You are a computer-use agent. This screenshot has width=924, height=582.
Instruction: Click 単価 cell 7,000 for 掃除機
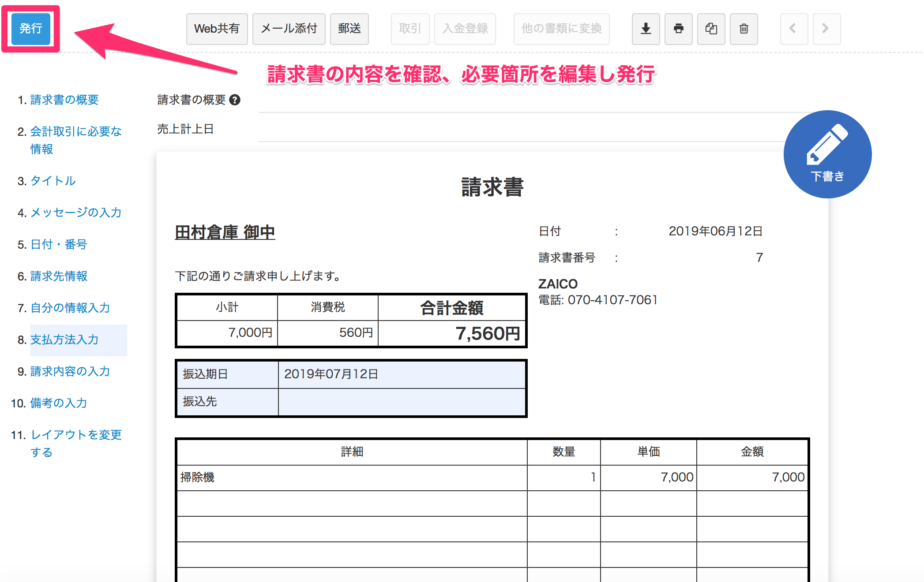(648, 478)
